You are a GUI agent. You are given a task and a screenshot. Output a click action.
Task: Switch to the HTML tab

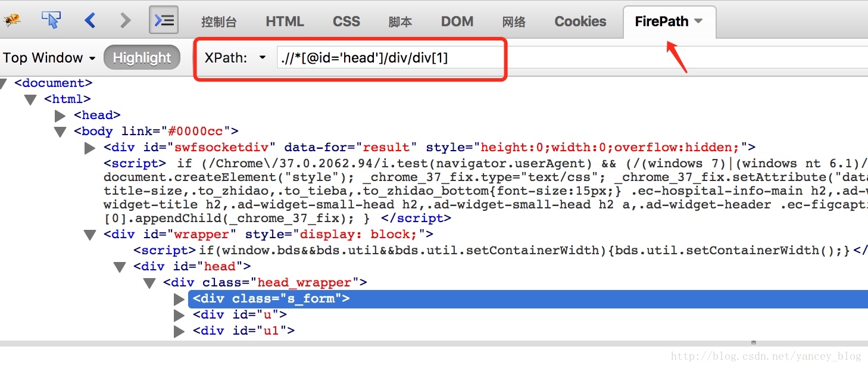(285, 21)
